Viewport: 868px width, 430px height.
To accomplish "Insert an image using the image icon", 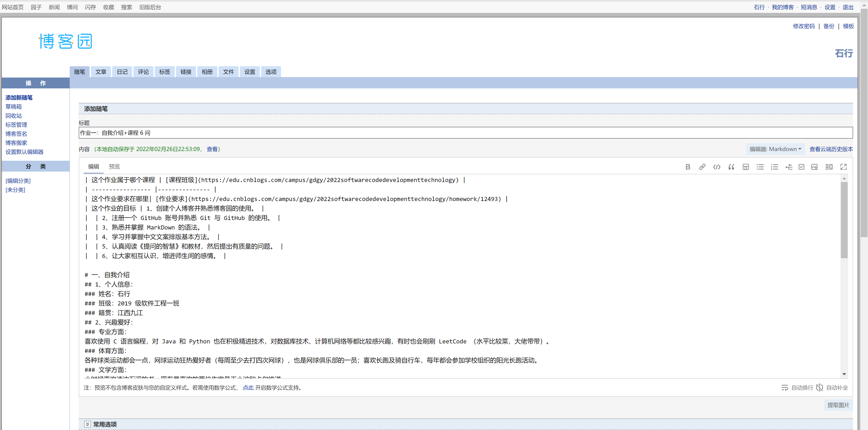I will point(814,167).
